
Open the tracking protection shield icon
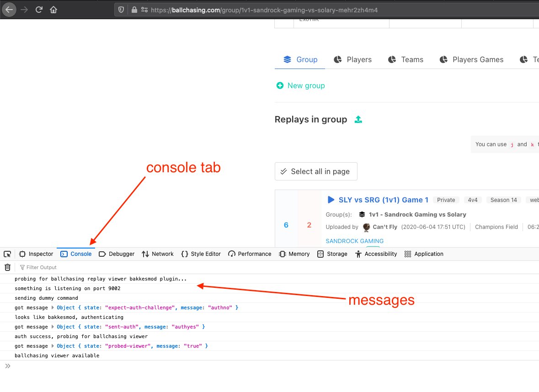pyautogui.click(x=121, y=10)
